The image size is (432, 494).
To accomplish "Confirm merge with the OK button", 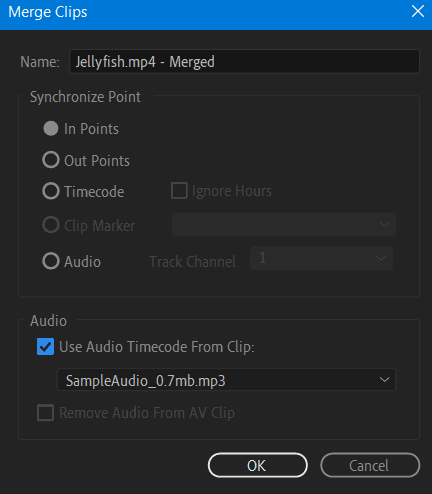I will [x=257, y=465].
